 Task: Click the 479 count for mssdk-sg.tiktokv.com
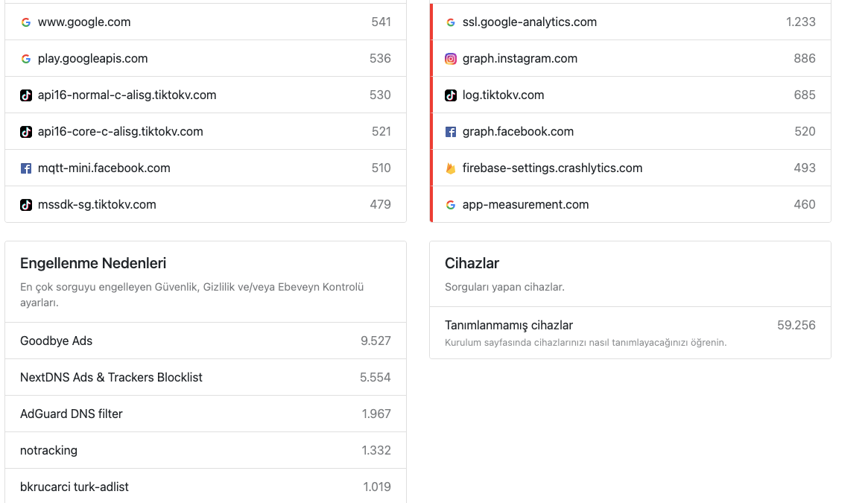pos(380,205)
